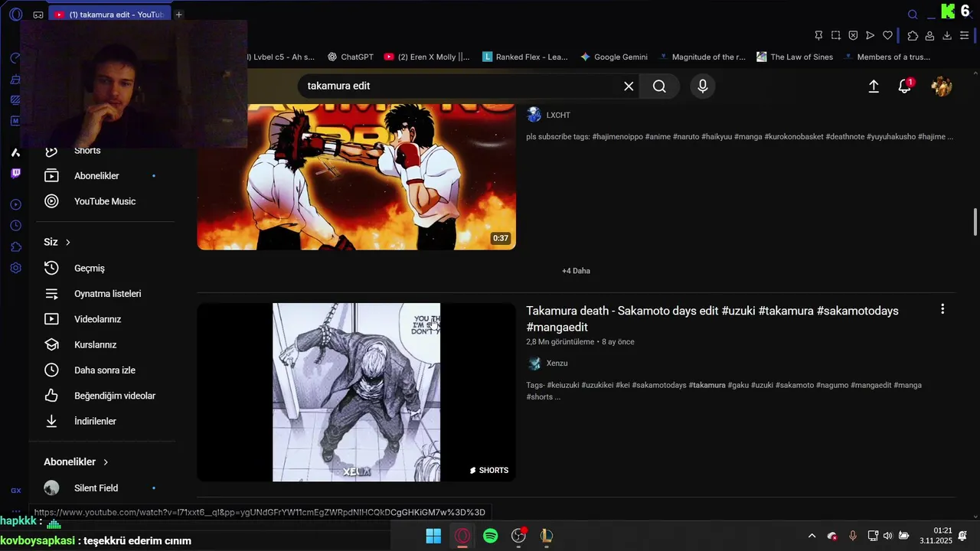Click the heart bookmark icon
The width and height of the screenshot is (980, 551).
tap(887, 35)
